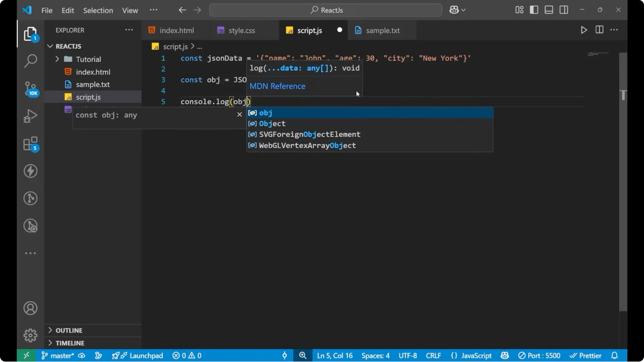
Task: Open the Extensions panel
Action: pos(31,144)
